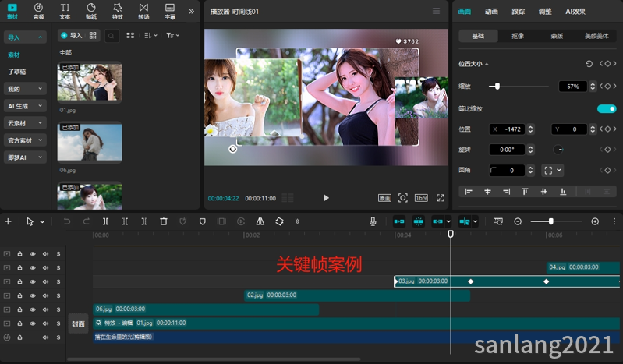Open the 字幕 subtitles panel
Screen dimensions: 623x364
pyautogui.click(x=170, y=11)
